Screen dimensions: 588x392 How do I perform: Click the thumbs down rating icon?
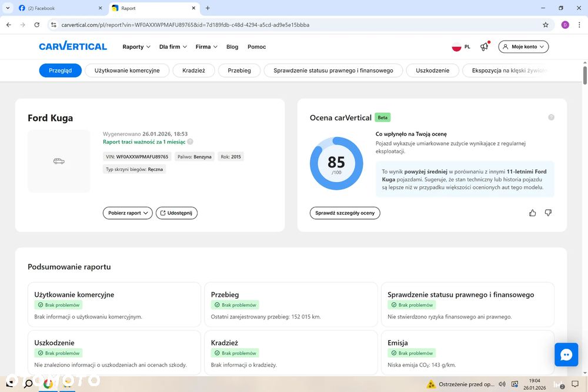(x=548, y=213)
